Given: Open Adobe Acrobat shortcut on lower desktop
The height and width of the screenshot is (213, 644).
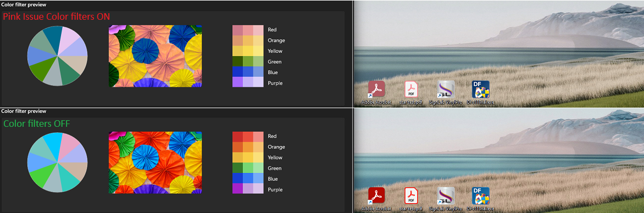Looking at the screenshot, I should pyautogui.click(x=376, y=199).
